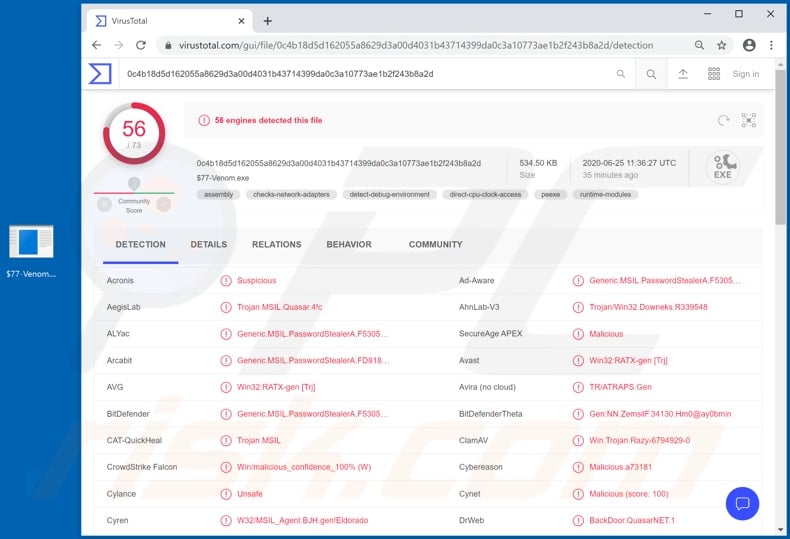Vote positive on community score
Viewport: 790px width, 539px height.
pyautogui.click(x=164, y=204)
